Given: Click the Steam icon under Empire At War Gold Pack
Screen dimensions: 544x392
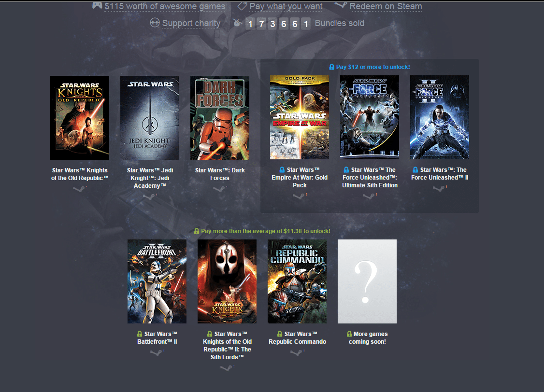Looking at the screenshot, I should [x=299, y=196].
